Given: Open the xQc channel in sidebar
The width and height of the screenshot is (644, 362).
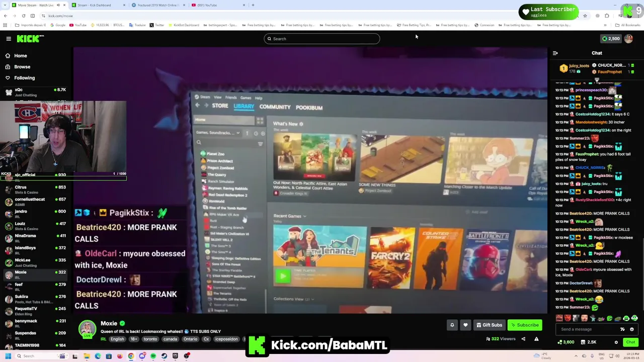Looking at the screenshot, I should 35,92.
